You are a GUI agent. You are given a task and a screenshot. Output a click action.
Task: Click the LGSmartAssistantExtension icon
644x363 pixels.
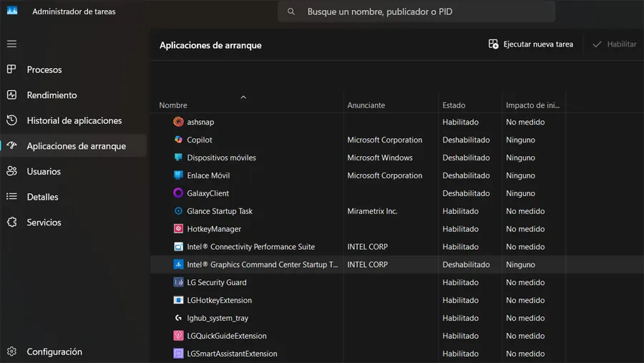click(178, 354)
